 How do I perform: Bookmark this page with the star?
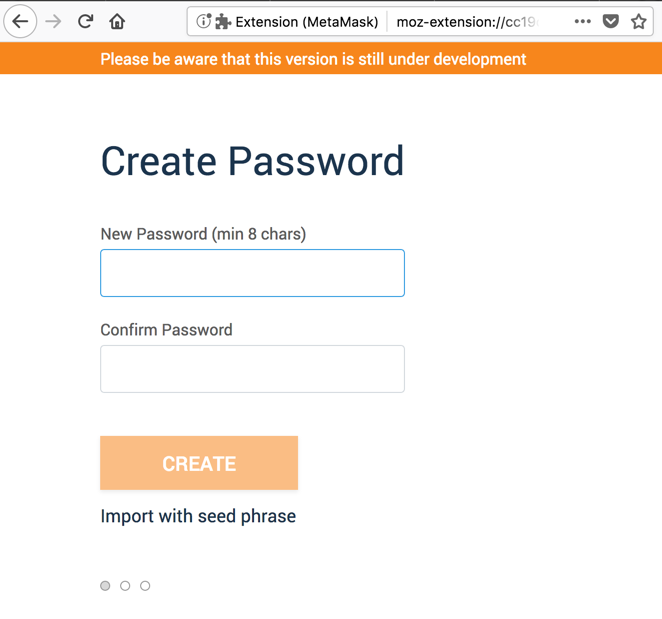(x=639, y=21)
